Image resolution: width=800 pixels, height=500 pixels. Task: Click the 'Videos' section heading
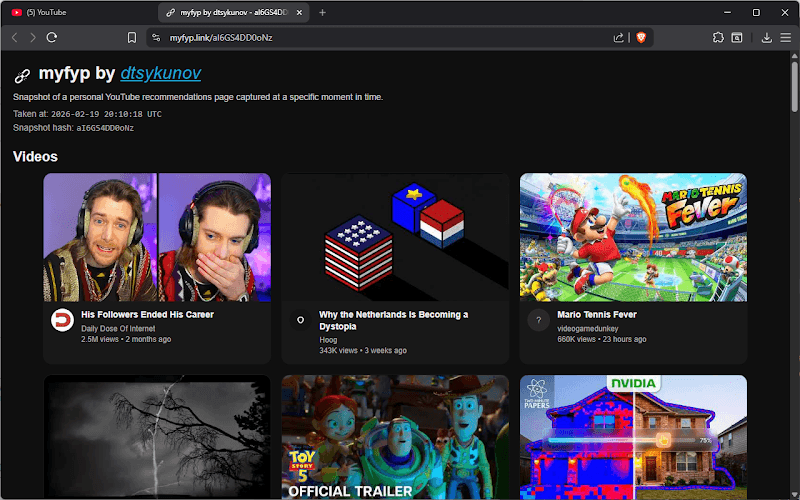point(35,157)
